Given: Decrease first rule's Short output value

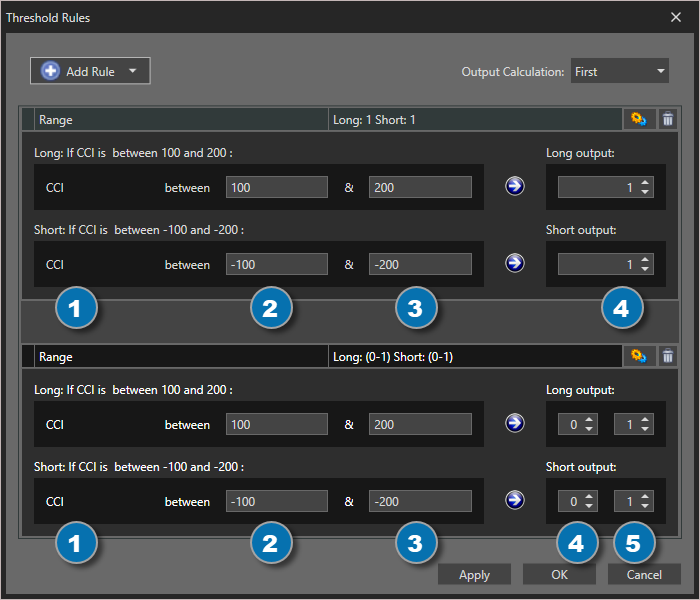Looking at the screenshot, I should (x=645, y=269).
